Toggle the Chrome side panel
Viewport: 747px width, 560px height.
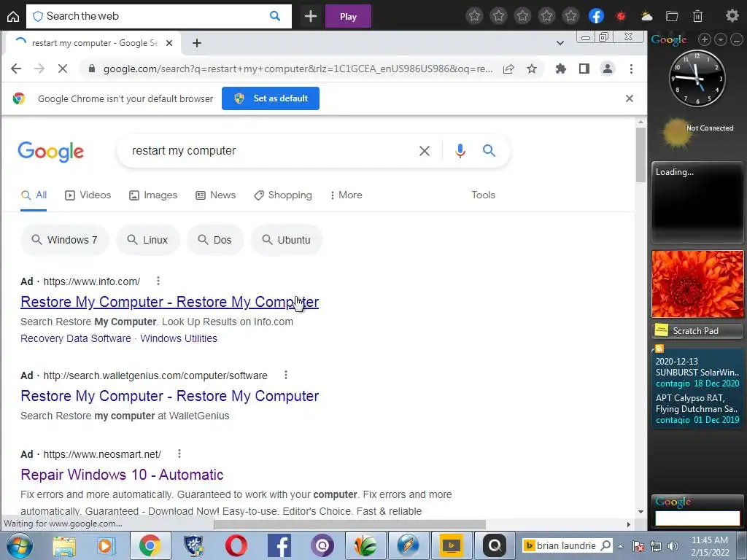584,69
